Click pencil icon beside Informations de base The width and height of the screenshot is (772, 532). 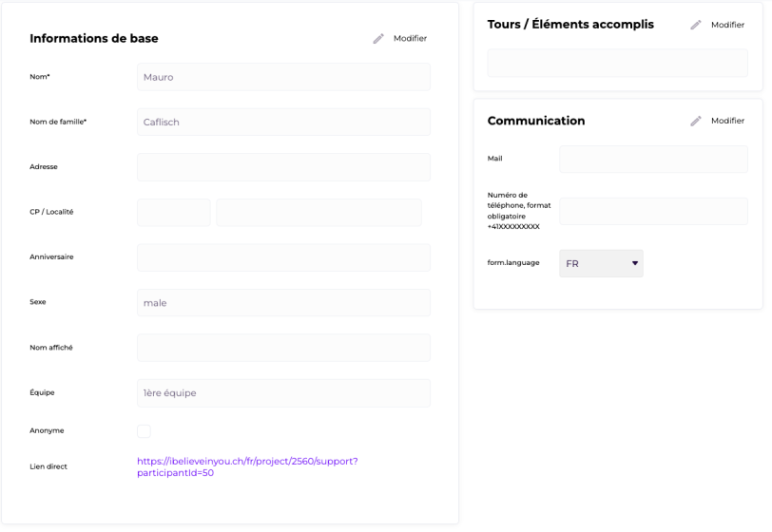point(378,38)
